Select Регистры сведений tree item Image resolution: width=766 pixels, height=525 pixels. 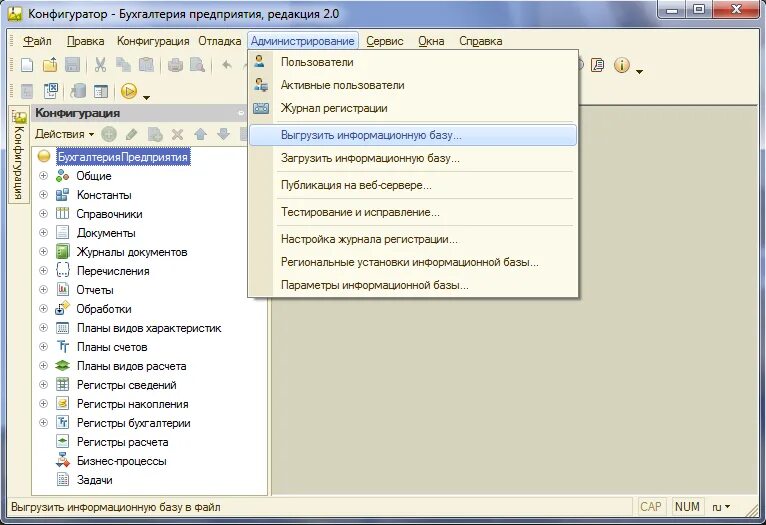[x=127, y=385]
